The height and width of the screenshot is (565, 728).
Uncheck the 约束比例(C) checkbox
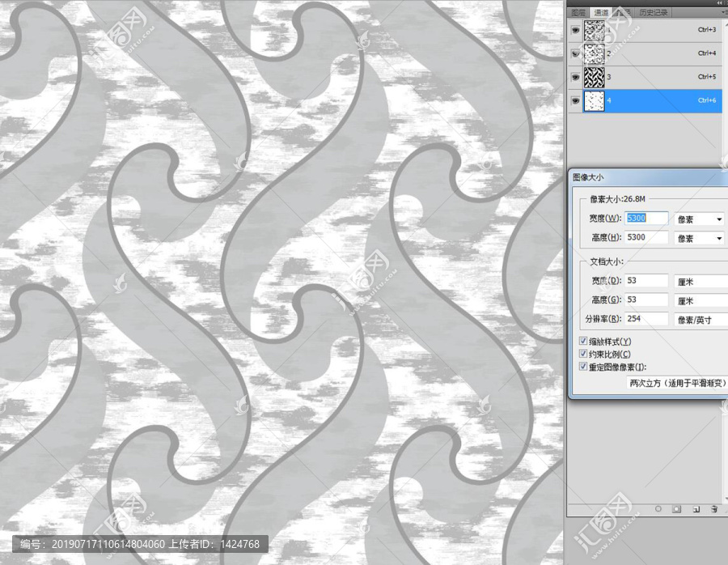[x=583, y=354]
